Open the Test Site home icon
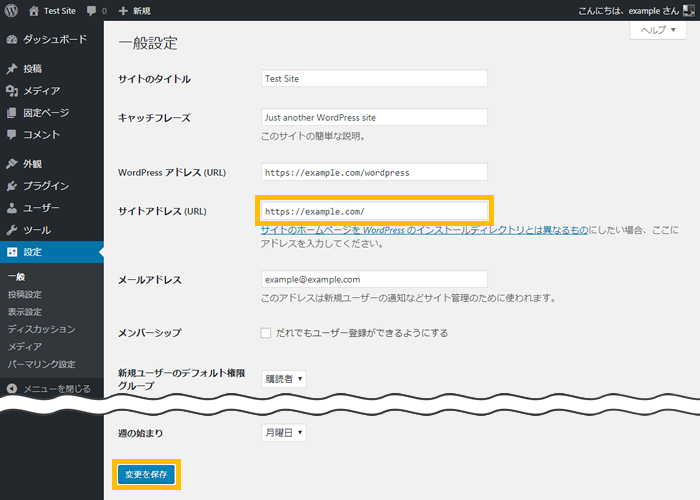The width and height of the screenshot is (700, 500). tap(35, 10)
